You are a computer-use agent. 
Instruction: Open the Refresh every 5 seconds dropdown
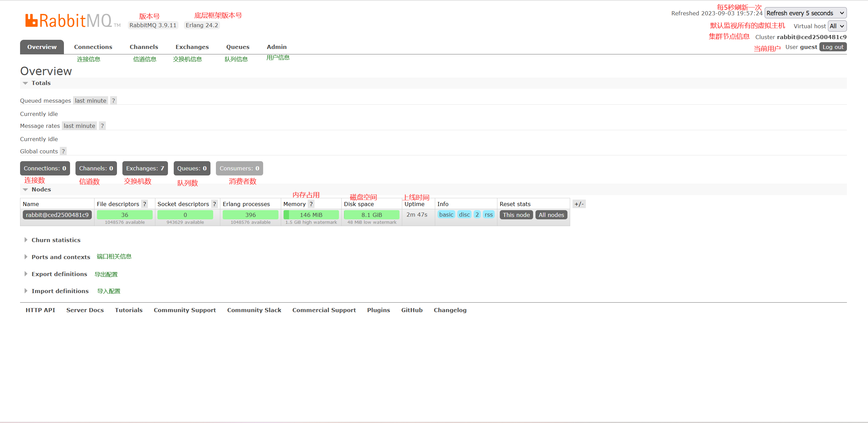click(805, 13)
